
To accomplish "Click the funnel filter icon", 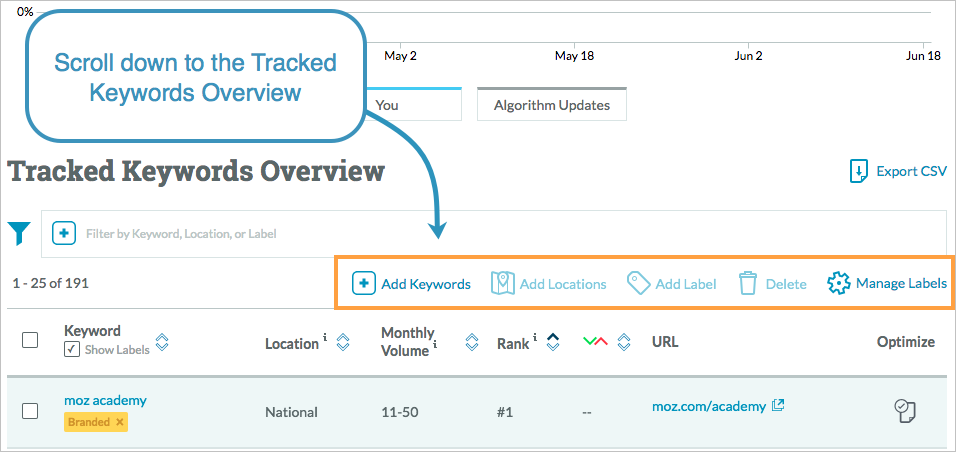I will 19,234.
